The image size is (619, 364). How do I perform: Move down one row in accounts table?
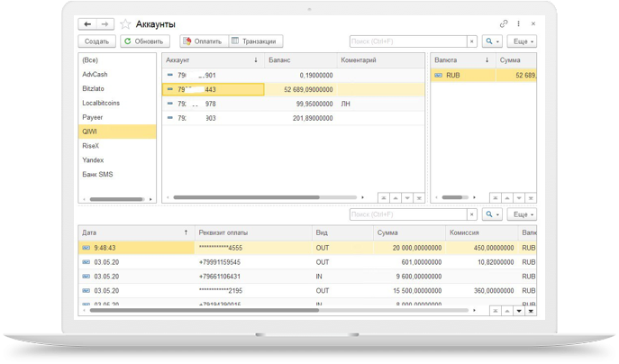407,198
